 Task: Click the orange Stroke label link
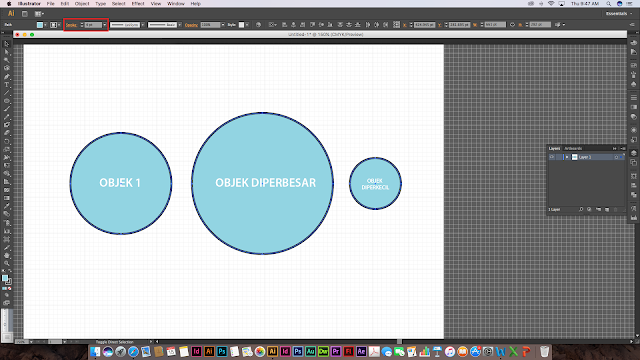click(x=71, y=25)
